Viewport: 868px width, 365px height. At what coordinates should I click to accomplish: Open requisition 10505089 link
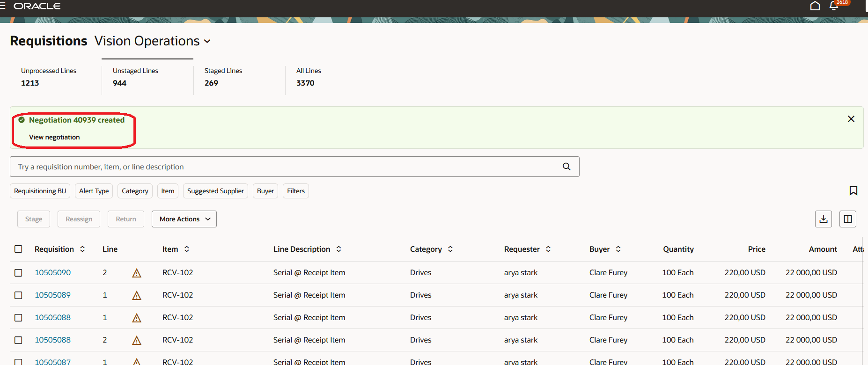[53, 295]
